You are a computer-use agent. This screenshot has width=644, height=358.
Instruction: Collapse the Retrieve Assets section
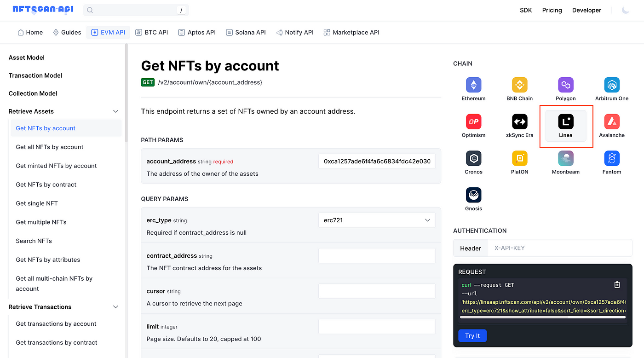pyautogui.click(x=115, y=111)
